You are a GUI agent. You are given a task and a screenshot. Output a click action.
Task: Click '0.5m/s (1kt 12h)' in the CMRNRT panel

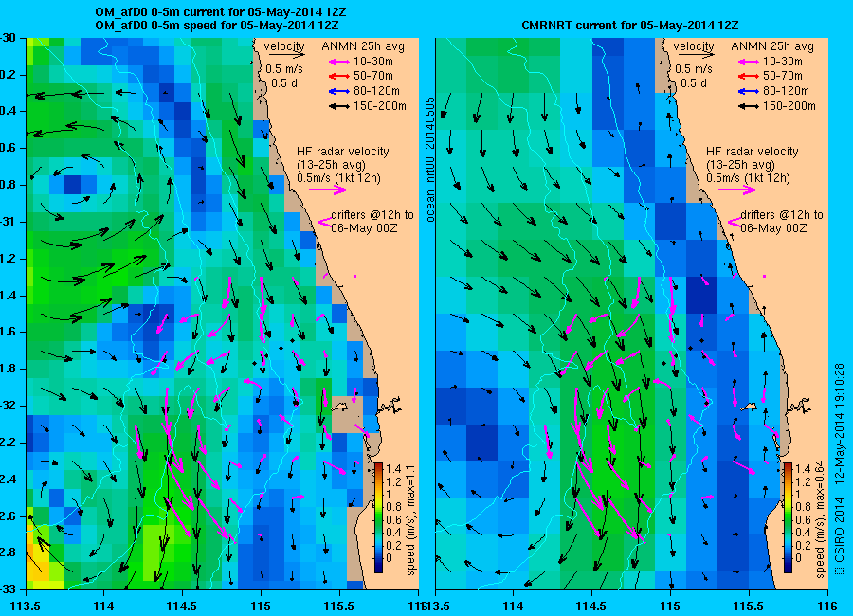tap(748, 178)
